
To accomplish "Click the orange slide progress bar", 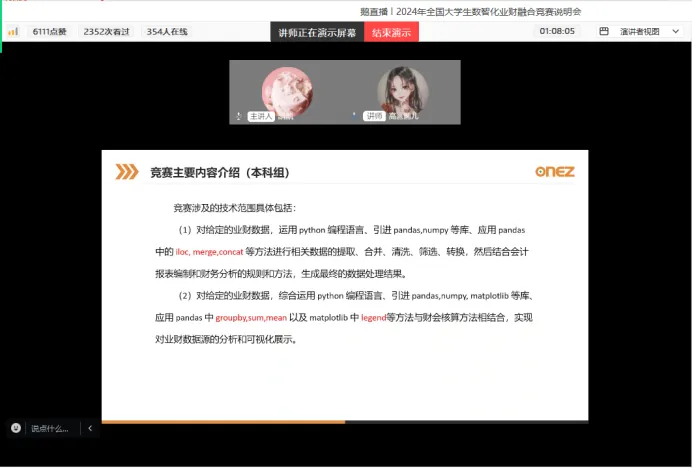I will (223, 422).
